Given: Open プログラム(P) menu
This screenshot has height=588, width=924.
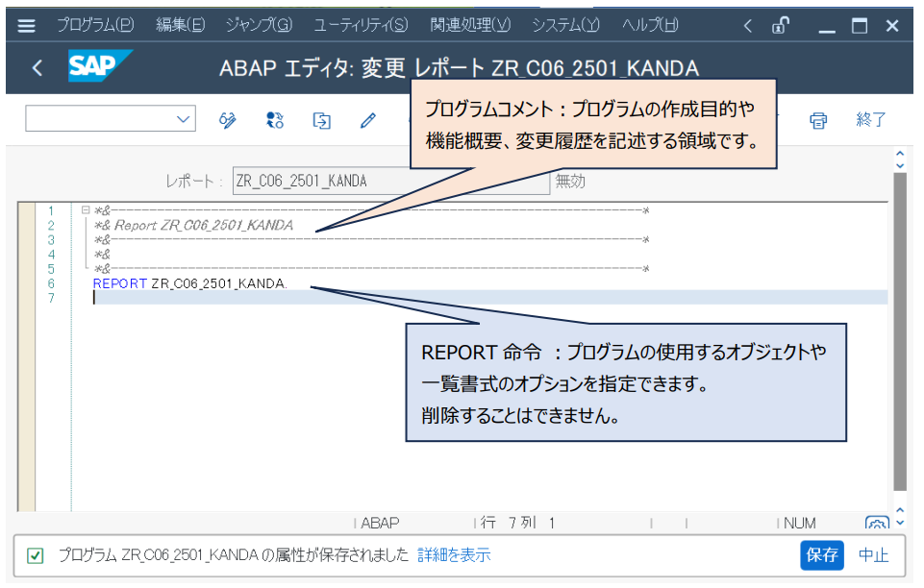Looking at the screenshot, I should (95, 25).
